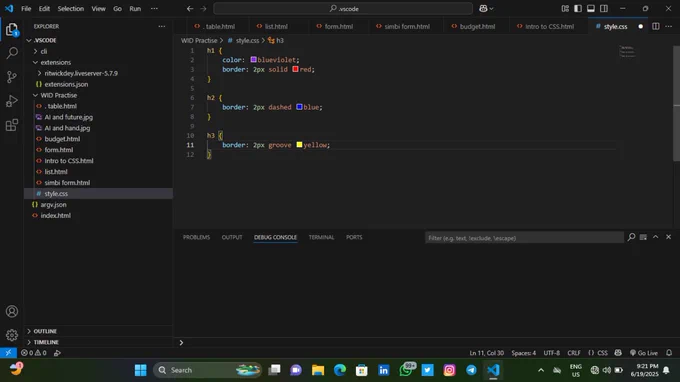Click the Spaces: 4 status entry
Screen dimensions: 680x382
click(523, 353)
